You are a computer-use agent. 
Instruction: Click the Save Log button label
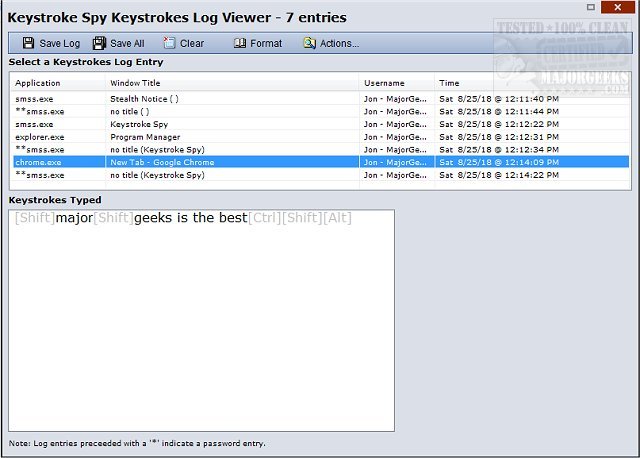pyautogui.click(x=60, y=43)
